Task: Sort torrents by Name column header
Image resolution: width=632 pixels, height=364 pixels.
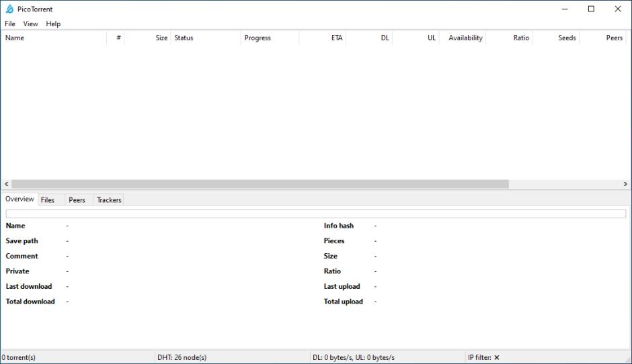Action: tap(54, 38)
